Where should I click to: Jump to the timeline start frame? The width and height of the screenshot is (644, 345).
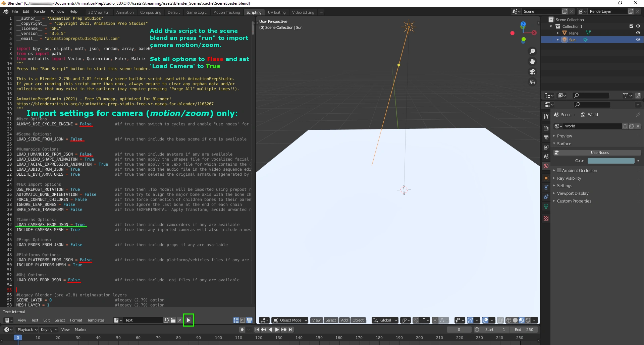pos(257,330)
